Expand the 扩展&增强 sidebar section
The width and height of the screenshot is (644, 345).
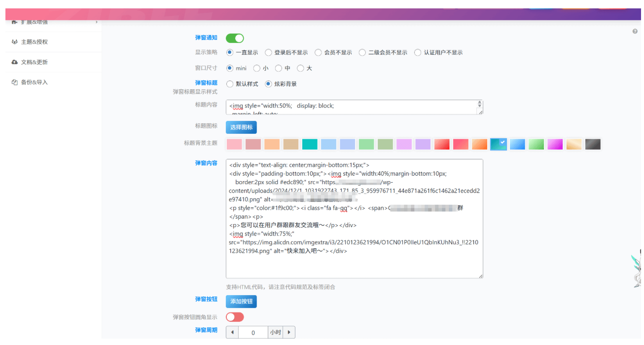tap(49, 22)
